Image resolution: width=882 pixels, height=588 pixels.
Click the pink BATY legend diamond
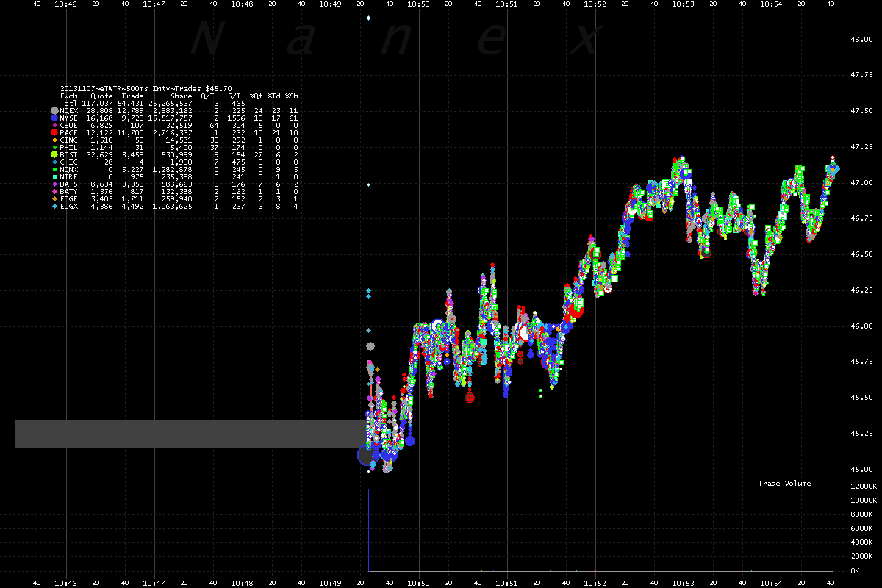pyautogui.click(x=54, y=191)
